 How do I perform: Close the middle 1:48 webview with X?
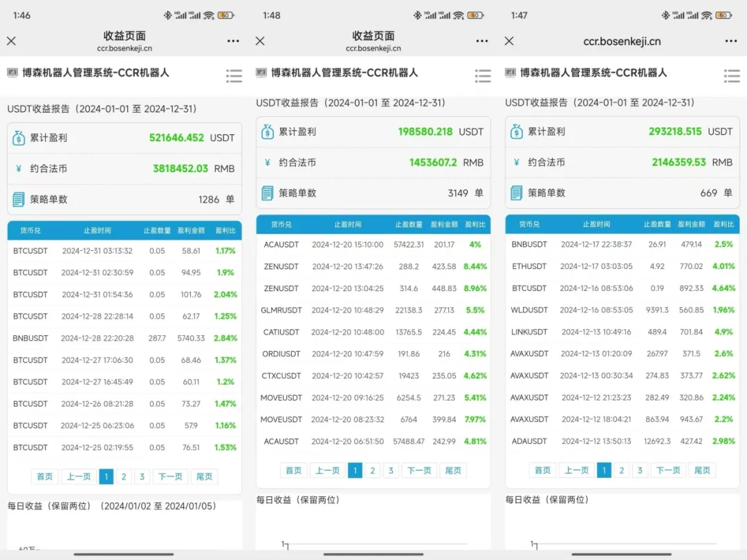260,41
